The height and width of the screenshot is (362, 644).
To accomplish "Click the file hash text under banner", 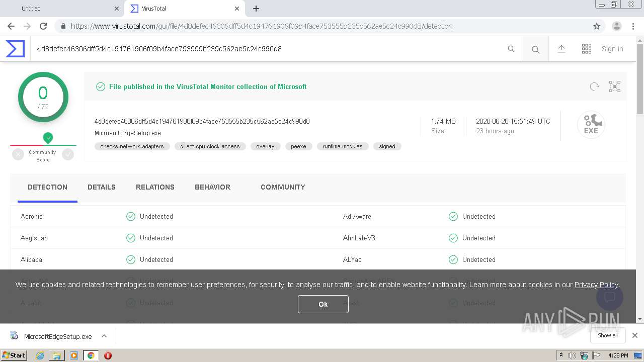I will click(202, 121).
